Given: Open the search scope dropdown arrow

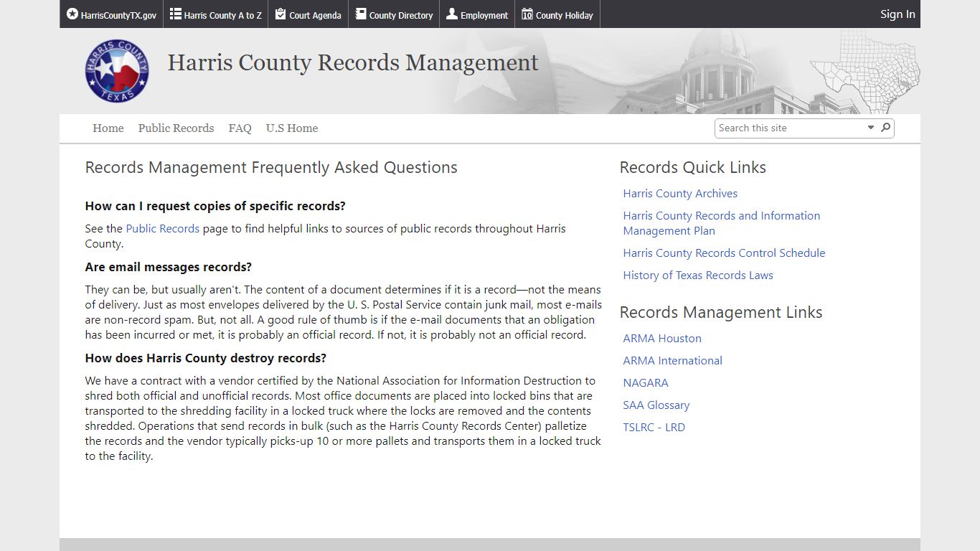Looking at the screenshot, I should tap(871, 128).
